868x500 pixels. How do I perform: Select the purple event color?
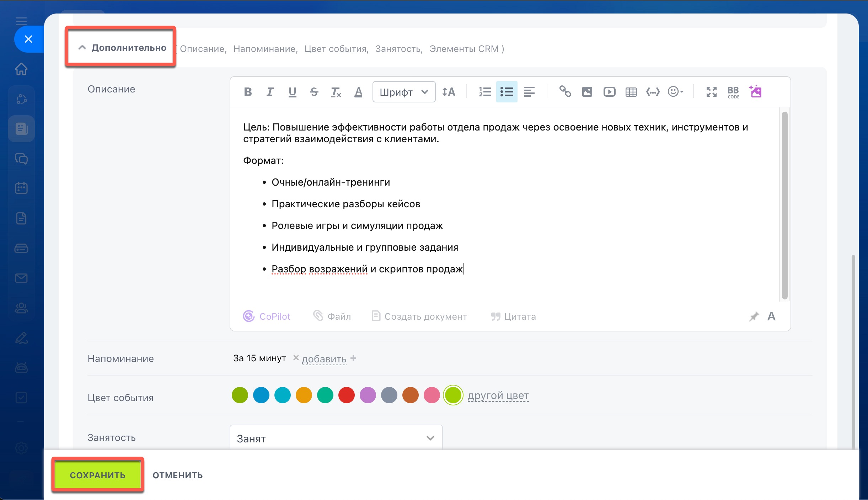[x=368, y=395]
